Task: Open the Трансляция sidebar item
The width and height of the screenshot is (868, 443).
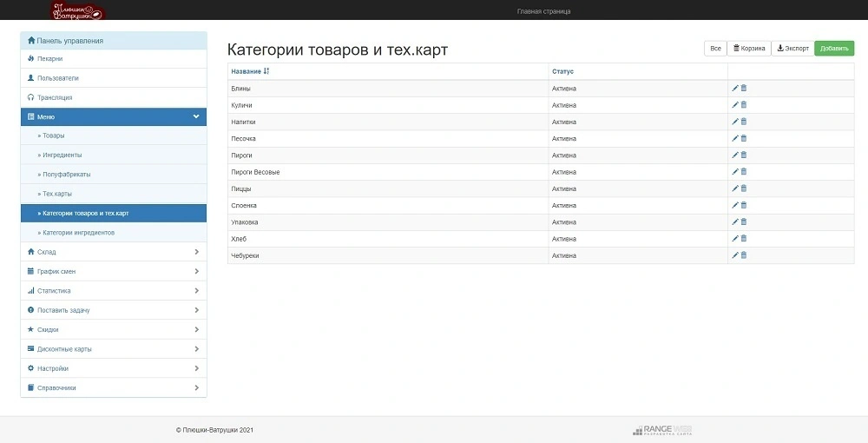Action: tap(114, 97)
